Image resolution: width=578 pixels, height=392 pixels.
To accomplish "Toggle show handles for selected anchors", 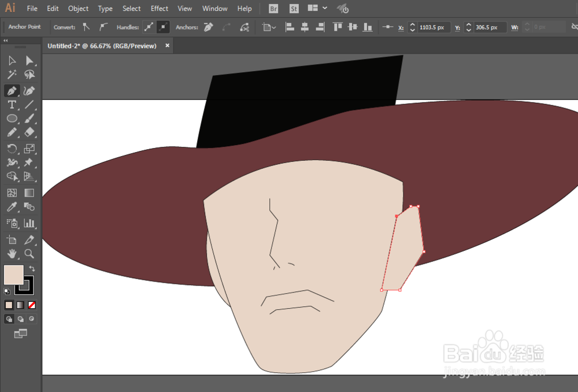I will coord(149,27).
